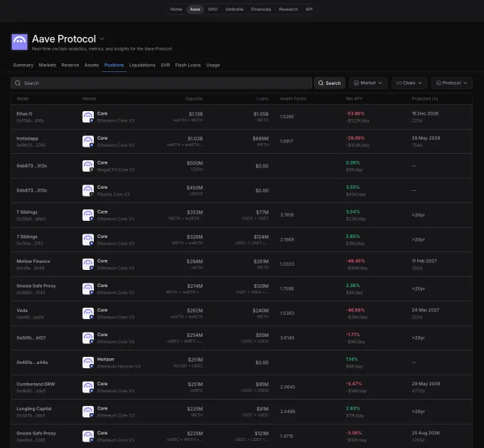The width and height of the screenshot is (484, 448).
Task: Click the 29 May 2039 projected date
Action: point(426,384)
